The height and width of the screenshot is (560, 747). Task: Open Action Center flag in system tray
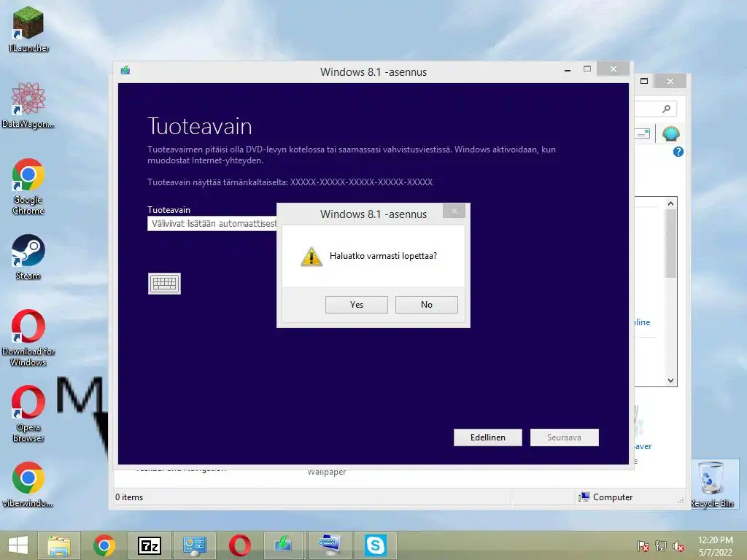[643, 545]
